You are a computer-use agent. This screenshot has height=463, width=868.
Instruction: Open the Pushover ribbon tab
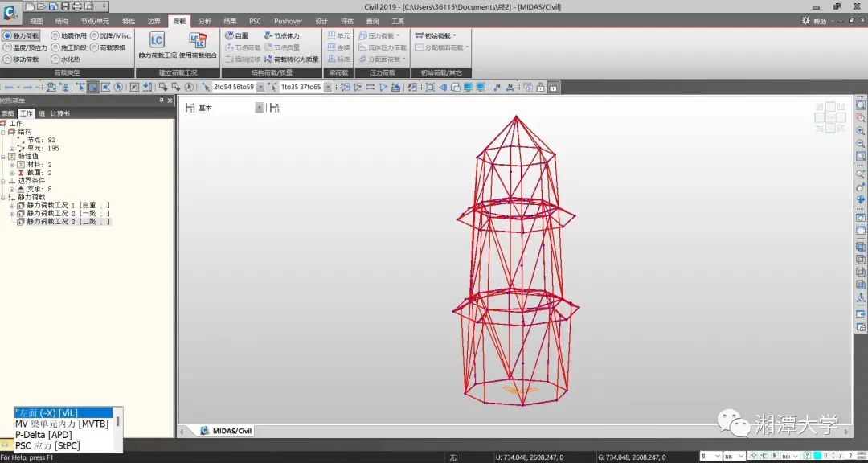click(288, 21)
